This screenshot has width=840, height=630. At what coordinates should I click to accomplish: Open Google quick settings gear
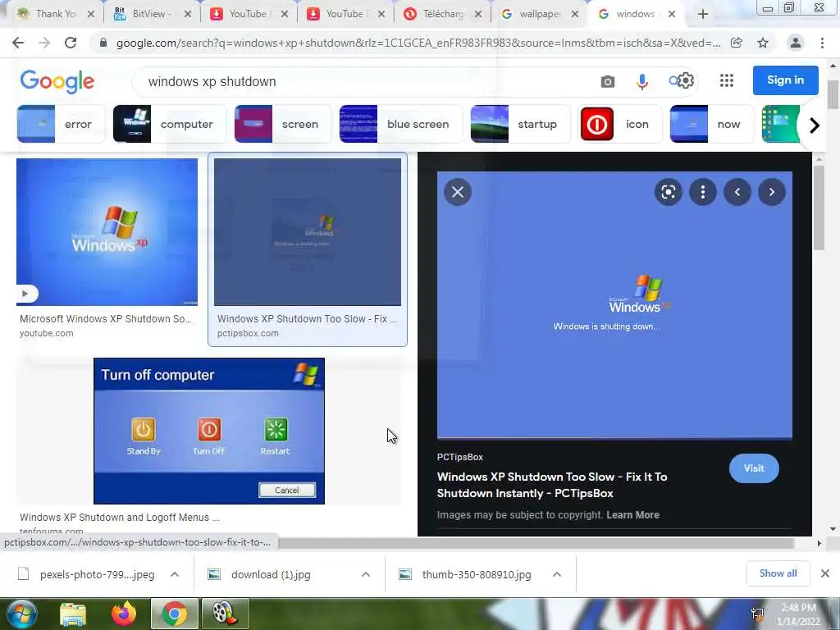tap(685, 81)
